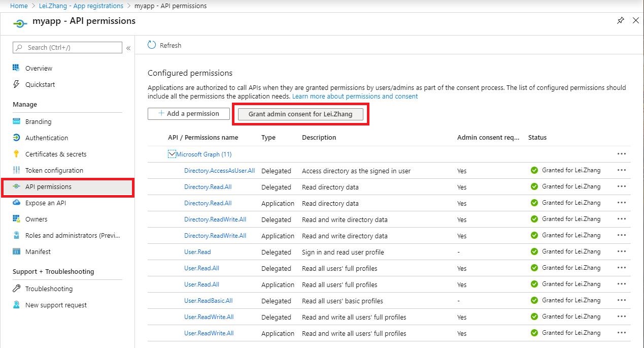Open the User.Read permission link
The width and height of the screenshot is (644, 348).
[x=197, y=251]
